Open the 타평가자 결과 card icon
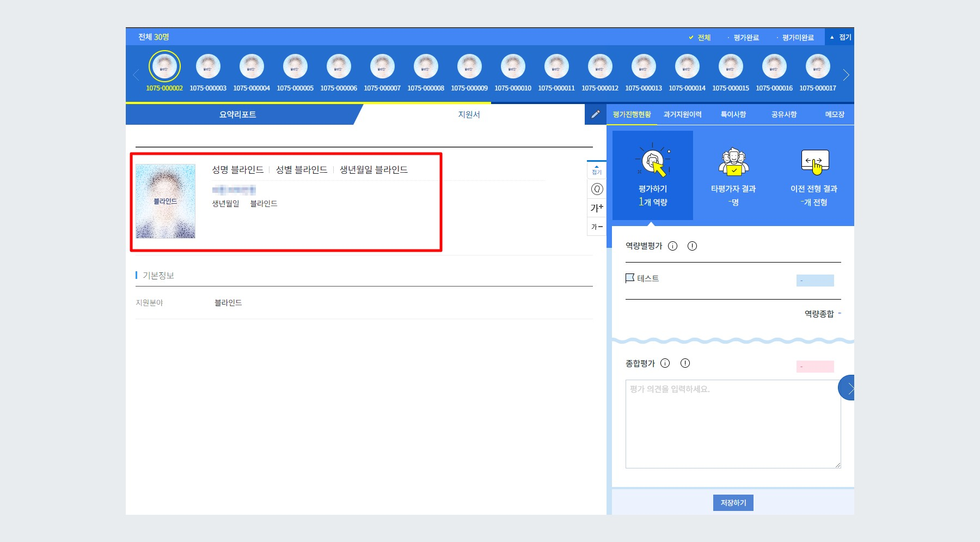Image resolution: width=980 pixels, height=542 pixels. coord(733,162)
